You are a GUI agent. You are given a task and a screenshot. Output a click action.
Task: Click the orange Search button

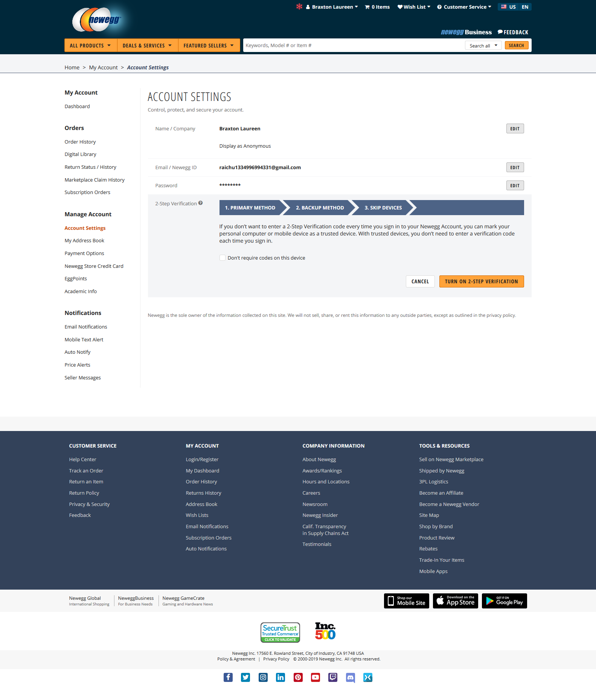pyautogui.click(x=517, y=45)
